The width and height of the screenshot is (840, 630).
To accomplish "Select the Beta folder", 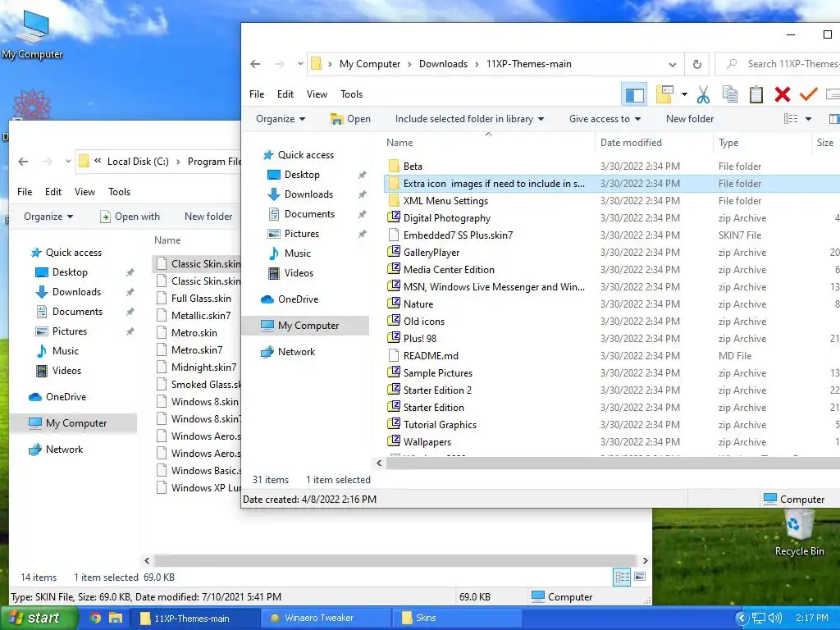I will 413,167.
